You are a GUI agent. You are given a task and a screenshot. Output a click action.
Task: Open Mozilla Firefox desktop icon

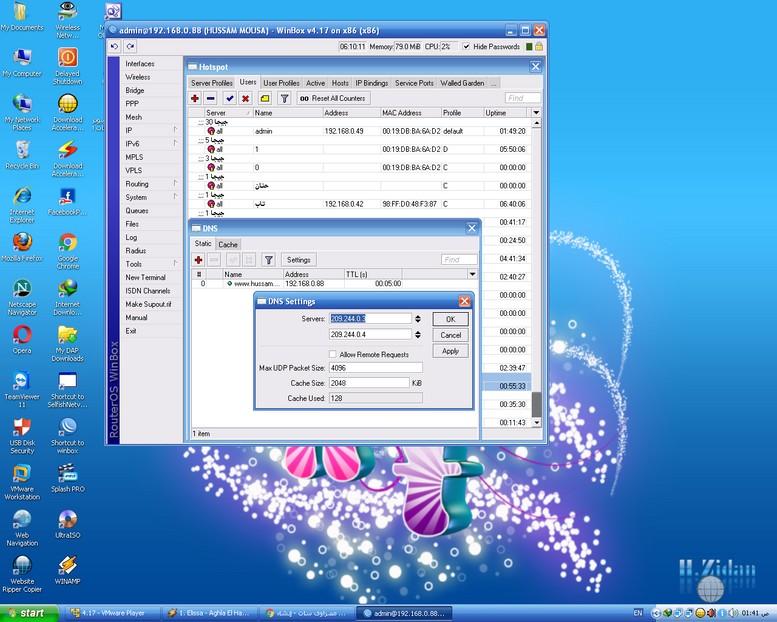click(x=22, y=247)
